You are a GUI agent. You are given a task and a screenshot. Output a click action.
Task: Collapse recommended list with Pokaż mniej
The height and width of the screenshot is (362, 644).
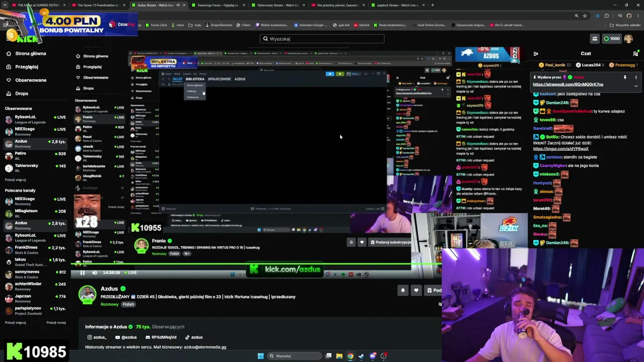(x=56, y=323)
